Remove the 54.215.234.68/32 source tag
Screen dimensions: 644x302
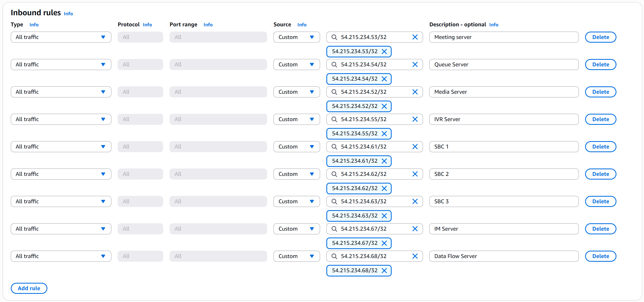pyautogui.click(x=384, y=271)
